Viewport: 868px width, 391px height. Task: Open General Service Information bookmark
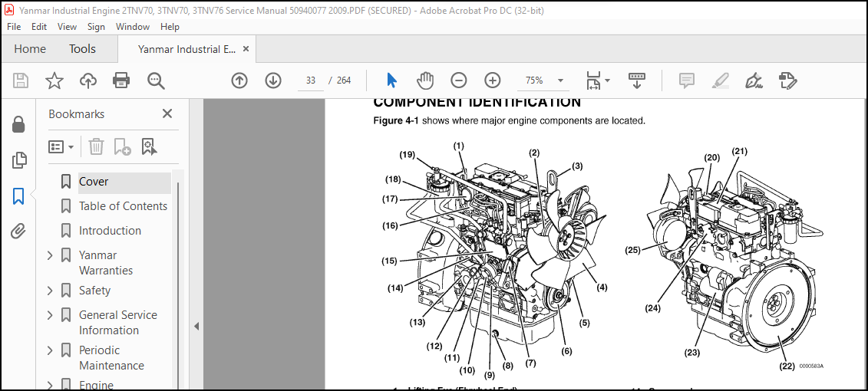click(x=118, y=323)
